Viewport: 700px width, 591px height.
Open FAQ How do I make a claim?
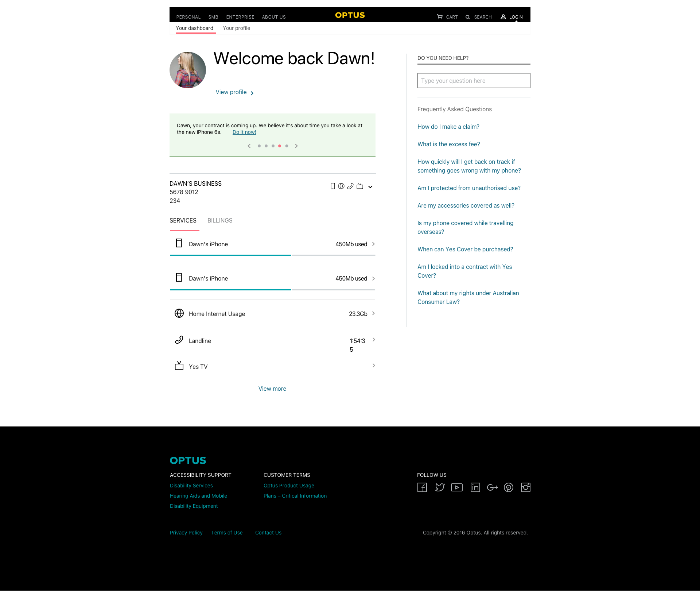point(448,127)
